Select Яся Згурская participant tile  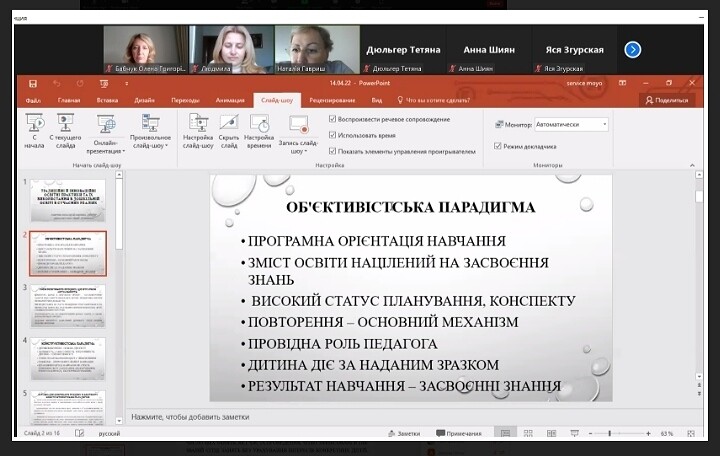[574, 50]
